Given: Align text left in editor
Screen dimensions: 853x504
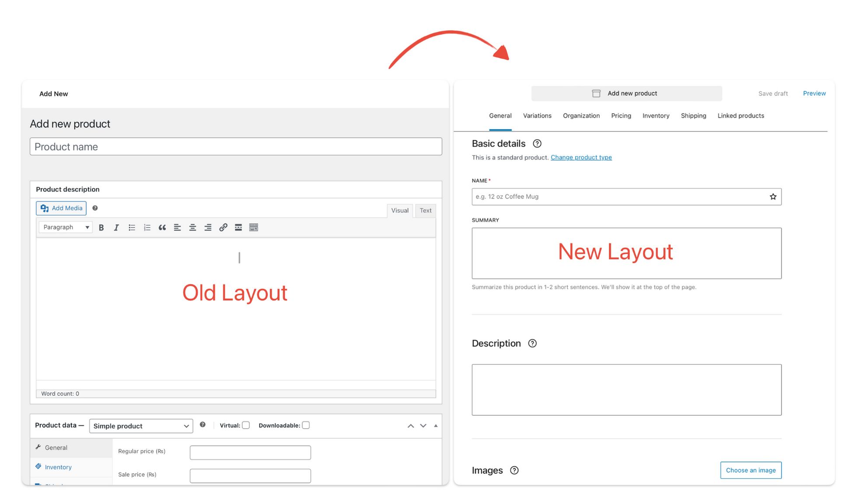Looking at the screenshot, I should click(177, 227).
